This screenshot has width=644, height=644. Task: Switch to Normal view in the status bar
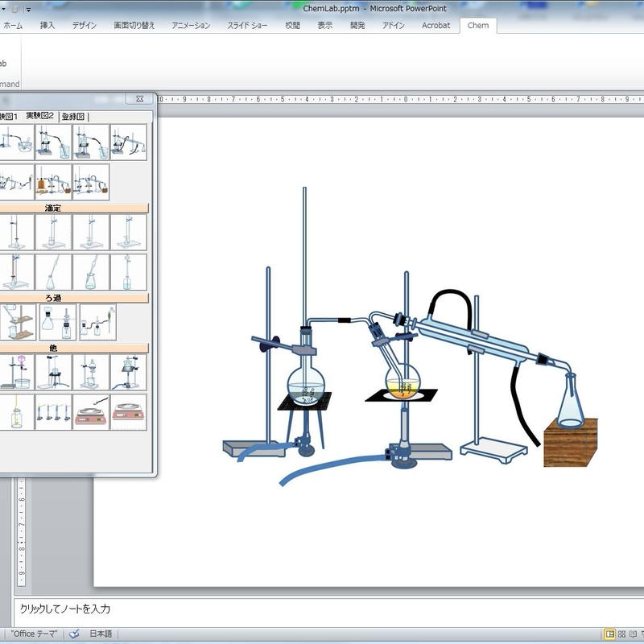click(x=610, y=634)
